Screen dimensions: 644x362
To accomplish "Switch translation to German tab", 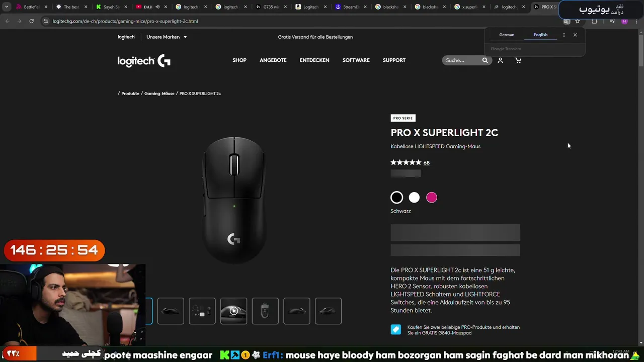I will pyautogui.click(x=507, y=35).
